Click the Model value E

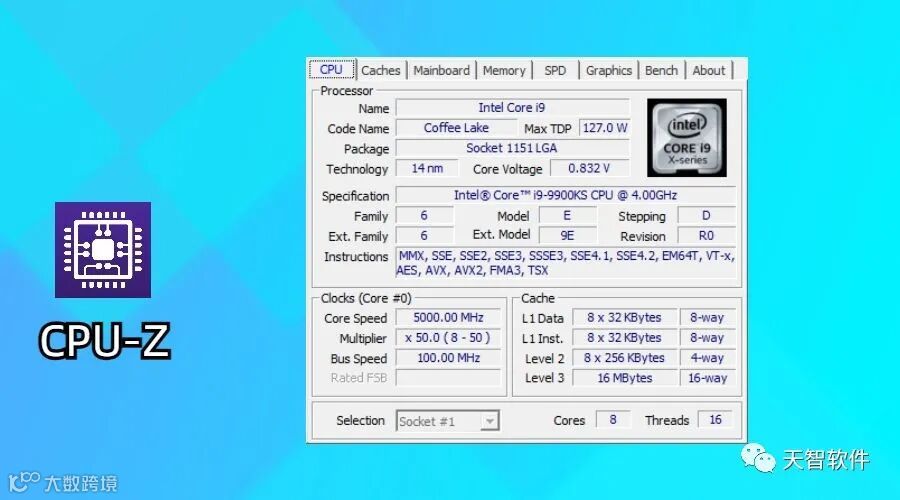[567, 216]
